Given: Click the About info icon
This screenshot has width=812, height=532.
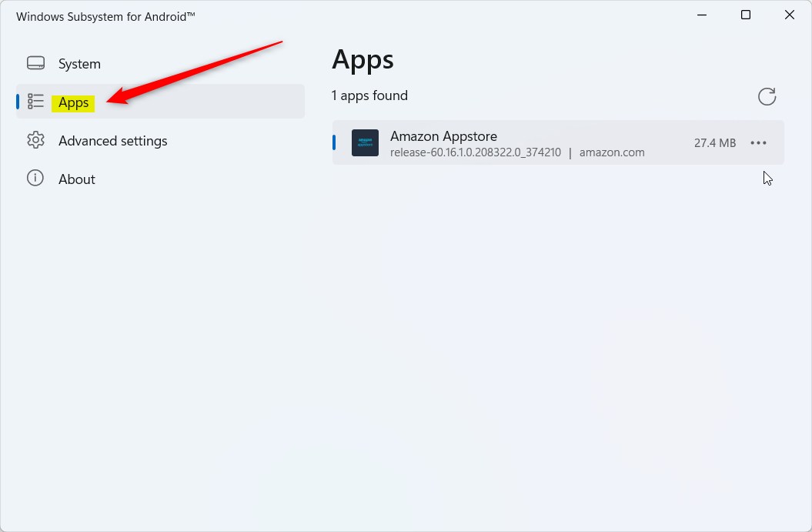Looking at the screenshot, I should pyautogui.click(x=35, y=178).
